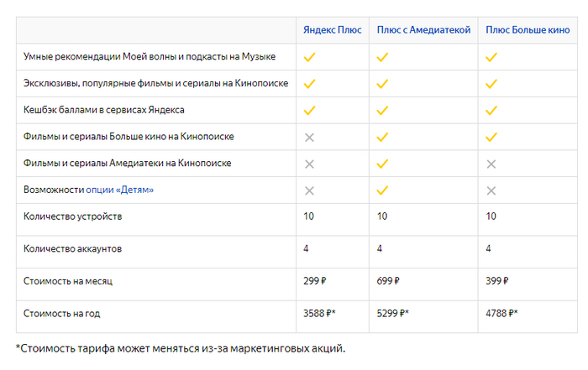Click Плюс Больше кино checkmark for Кешбэк баллами
This screenshot has width=588, height=370.
tap(491, 110)
